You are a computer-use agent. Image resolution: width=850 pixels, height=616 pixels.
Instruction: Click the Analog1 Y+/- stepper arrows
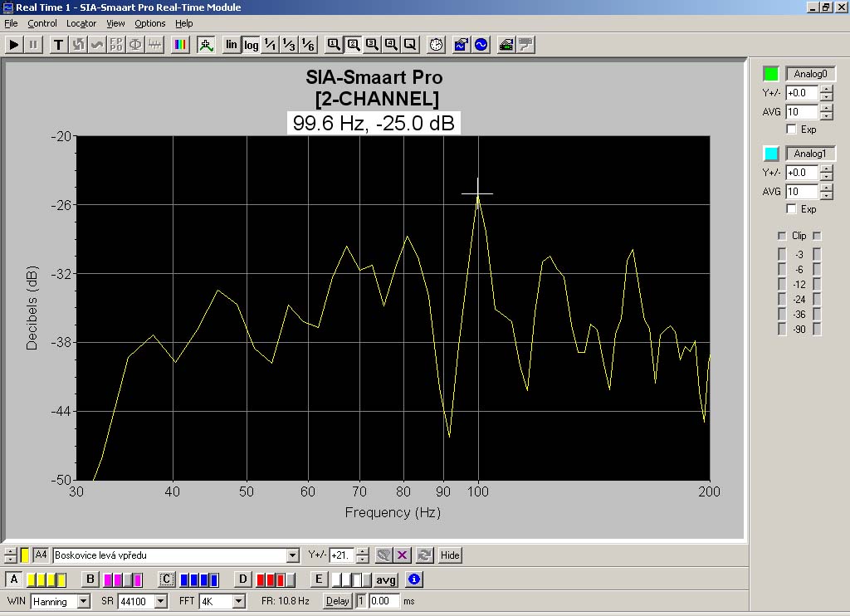point(826,173)
